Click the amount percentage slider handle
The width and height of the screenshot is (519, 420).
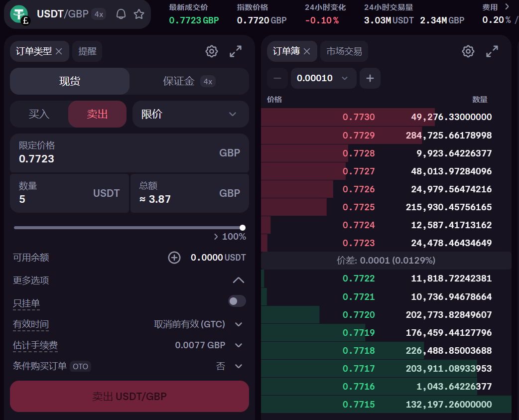tap(243, 228)
